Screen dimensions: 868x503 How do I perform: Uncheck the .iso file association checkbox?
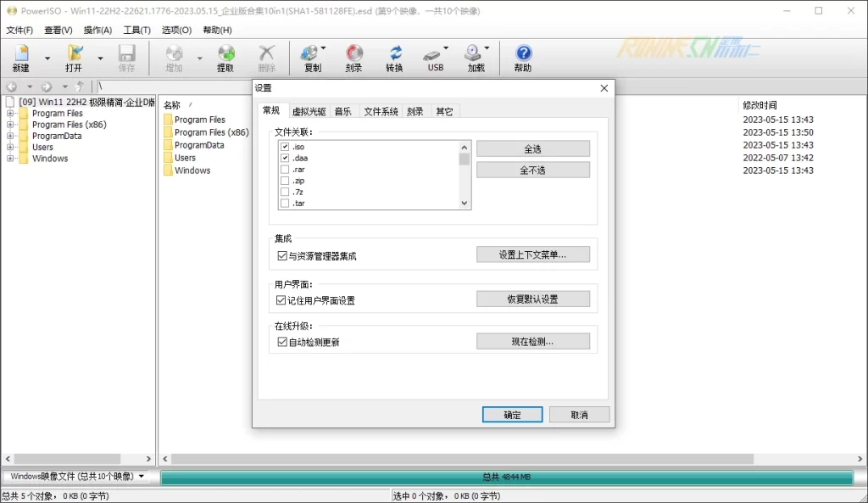[285, 147]
